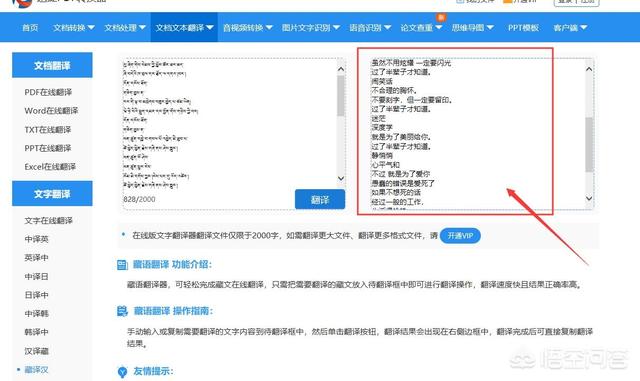This screenshot has width=640, height=381.
Task: Click the 藏语翻译 操作指南 heading
Action: coord(173,311)
